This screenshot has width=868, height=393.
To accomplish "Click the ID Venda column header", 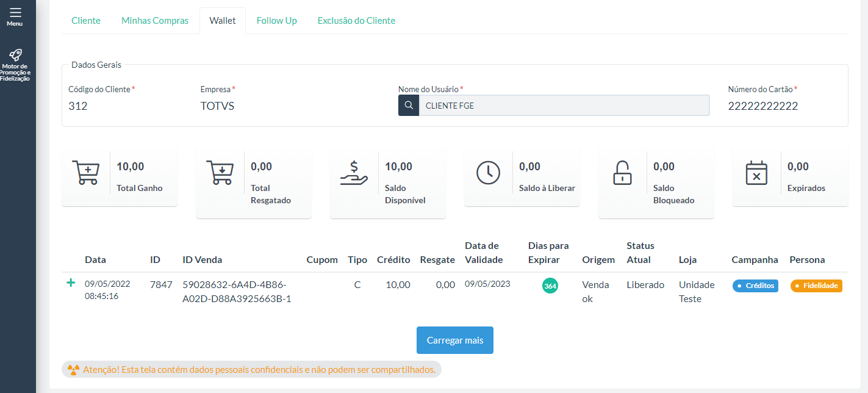I will pyautogui.click(x=203, y=260).
